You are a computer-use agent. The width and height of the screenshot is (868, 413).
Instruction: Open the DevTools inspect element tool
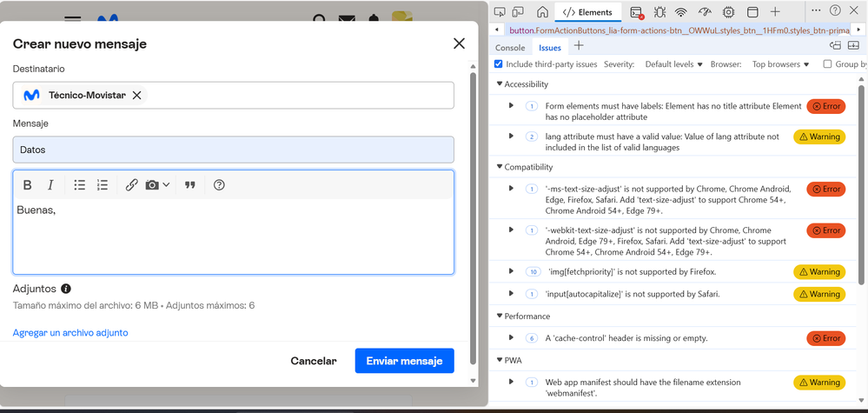tap(499, 12)
